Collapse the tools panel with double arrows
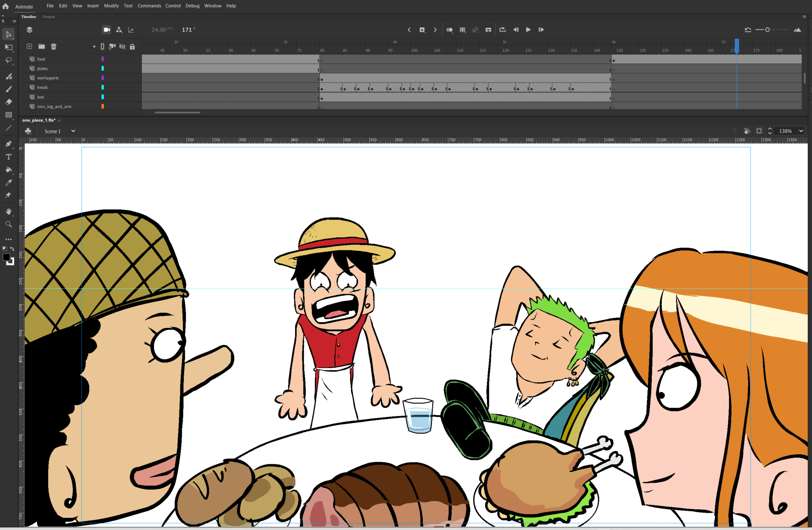Viewport: 812px width, 530px height. (x=3, y=16)
